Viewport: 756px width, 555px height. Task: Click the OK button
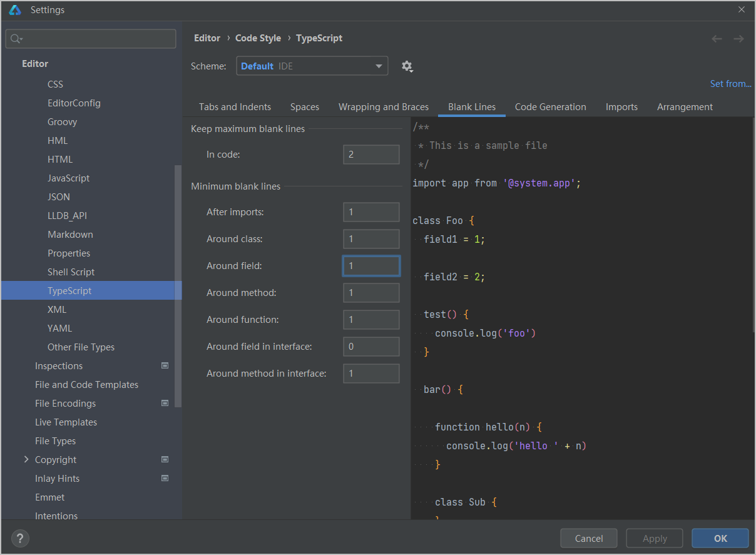pos(720,538)
